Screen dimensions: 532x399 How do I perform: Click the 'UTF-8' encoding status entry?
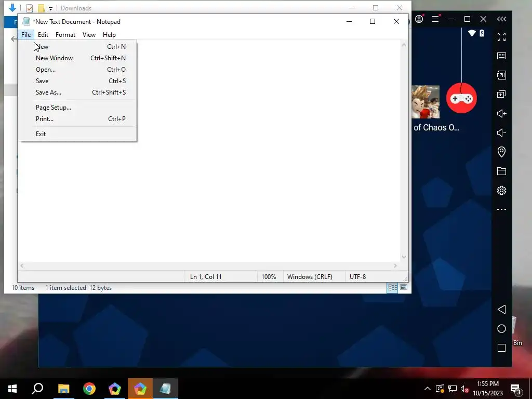pos(357,277)
